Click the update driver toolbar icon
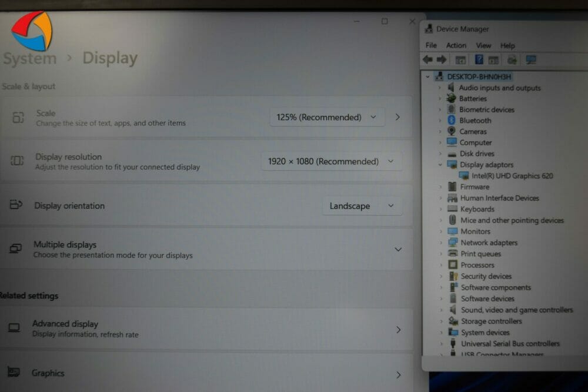Image resolution: width=588 pixels, height=392 pixels. (512, 60)
